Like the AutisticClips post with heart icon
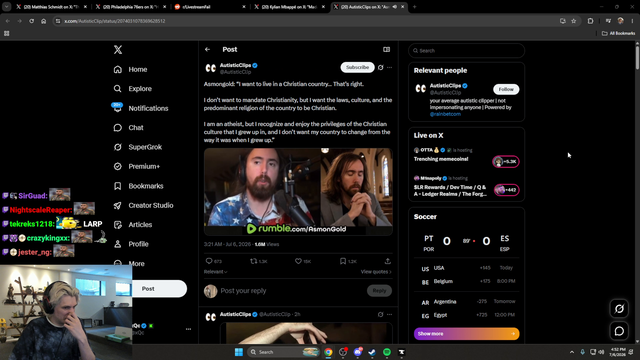640x360 pixels. (298, 261)
